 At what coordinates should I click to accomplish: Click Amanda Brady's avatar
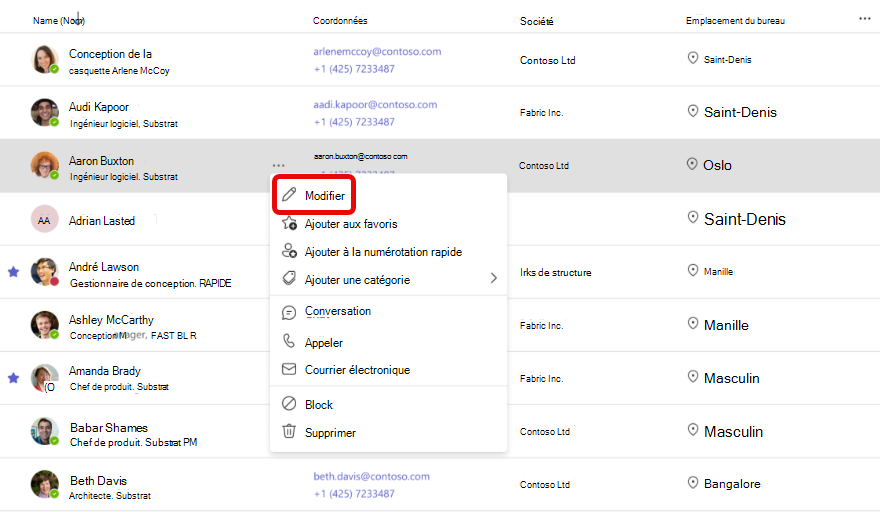[44, 378]
